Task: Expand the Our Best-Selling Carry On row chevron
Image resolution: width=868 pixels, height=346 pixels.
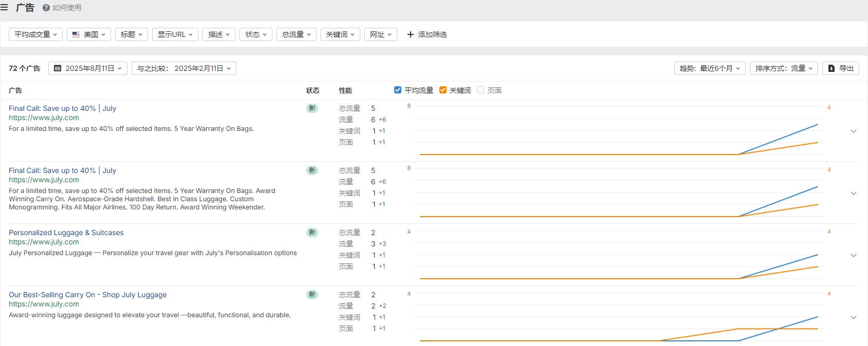Action: (854, 318)
